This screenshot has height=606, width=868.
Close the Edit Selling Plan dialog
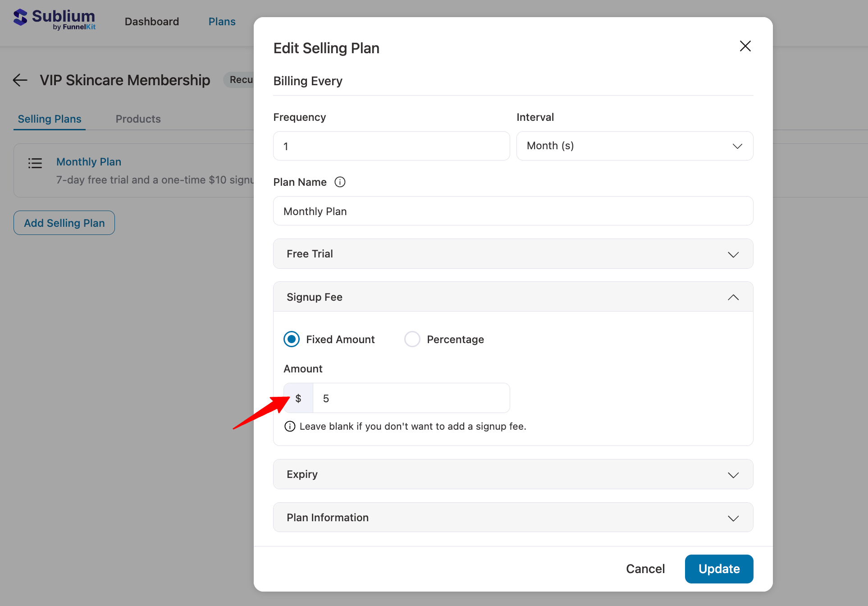745,46
